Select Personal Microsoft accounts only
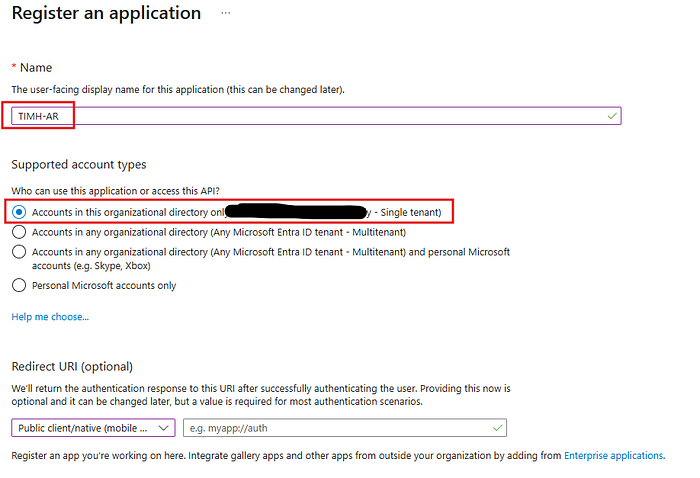Viewport: 700px width, 478px height. click(19, 285)
